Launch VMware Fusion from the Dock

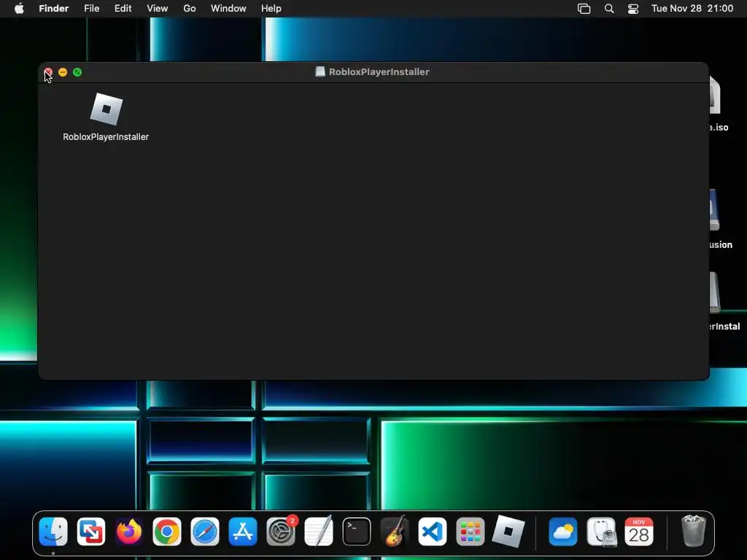tap(91, 532)
